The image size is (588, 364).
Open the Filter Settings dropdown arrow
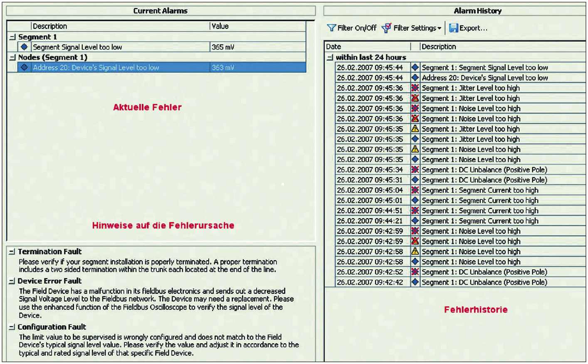pyautogui.click(x=439, y=28)
